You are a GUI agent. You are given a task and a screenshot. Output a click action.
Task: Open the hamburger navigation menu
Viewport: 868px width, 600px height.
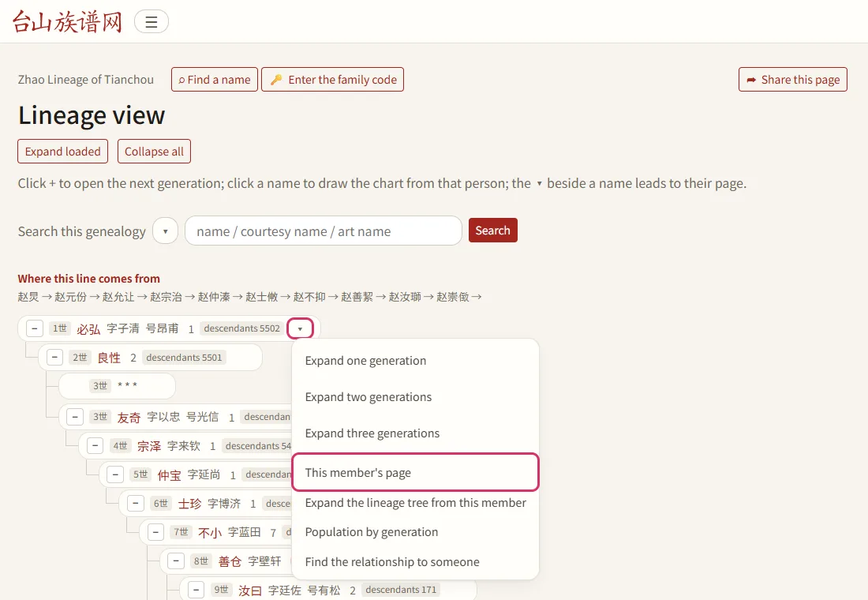click(152, 21)
